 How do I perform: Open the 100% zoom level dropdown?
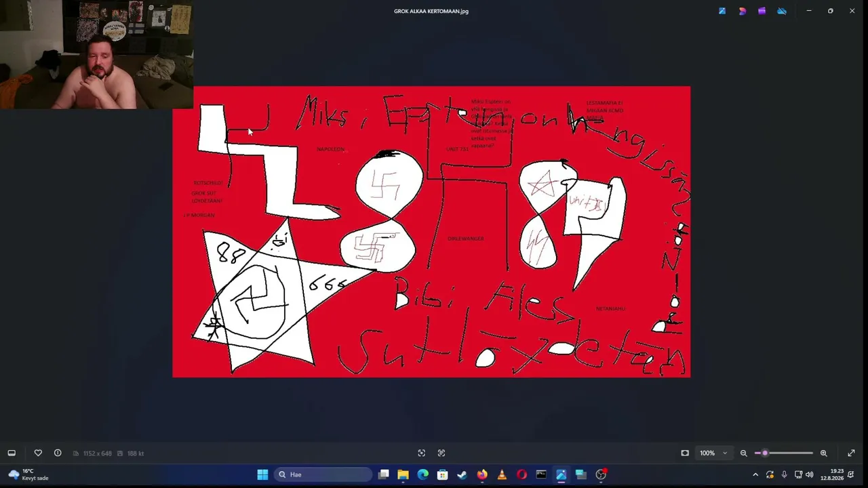[x=713, y=453]
